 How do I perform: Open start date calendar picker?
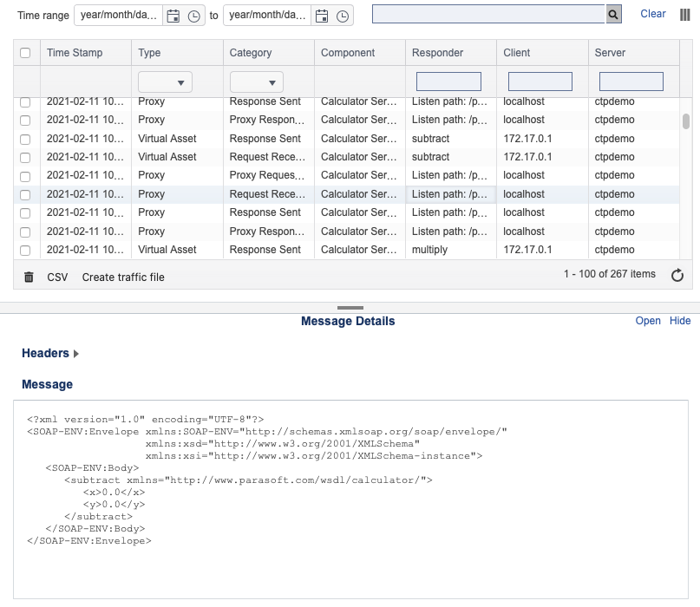tap(173, 16)
